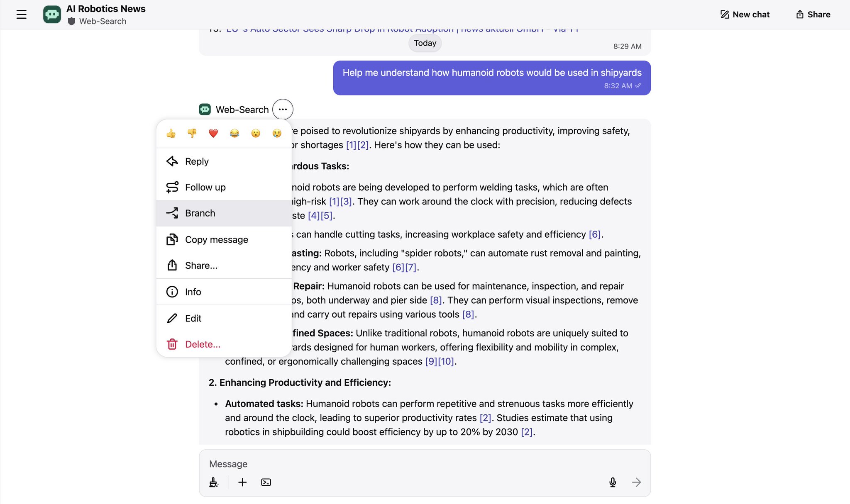Open citation [7] link
This screenshot has height=504, width=850.
click(410, 268)
